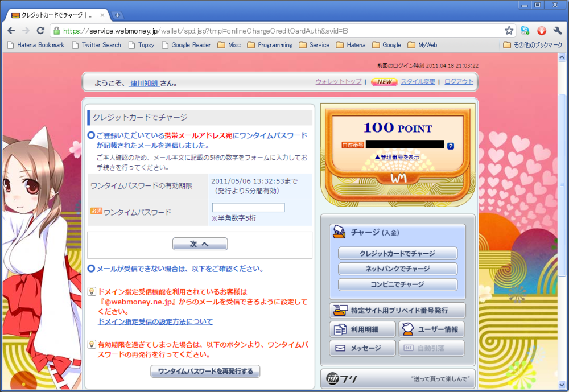
Task: Click the ワンタイムパスワード input field
Action: point(248,207)
